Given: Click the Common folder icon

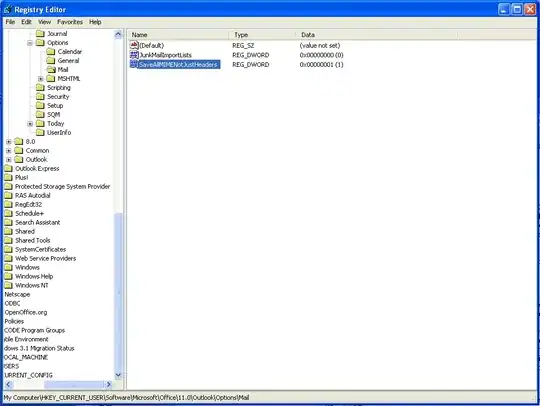Looking at the screenshot, I should click(19, 150).
